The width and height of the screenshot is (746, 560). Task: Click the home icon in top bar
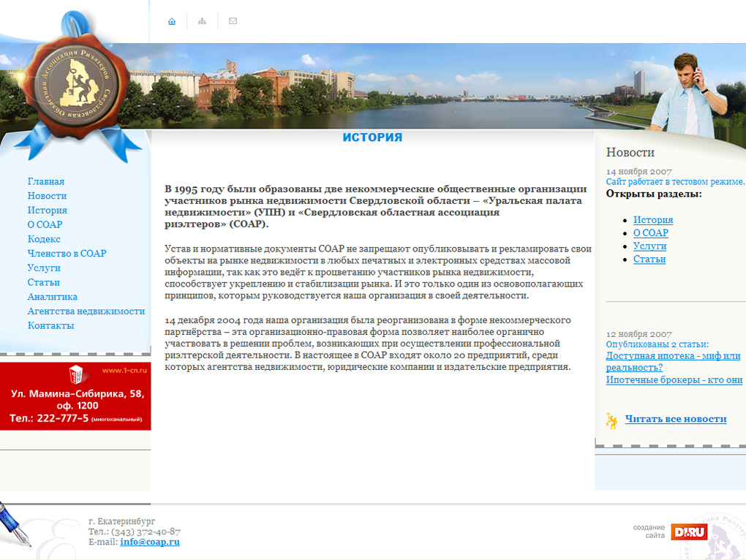(x=172, y=21)
